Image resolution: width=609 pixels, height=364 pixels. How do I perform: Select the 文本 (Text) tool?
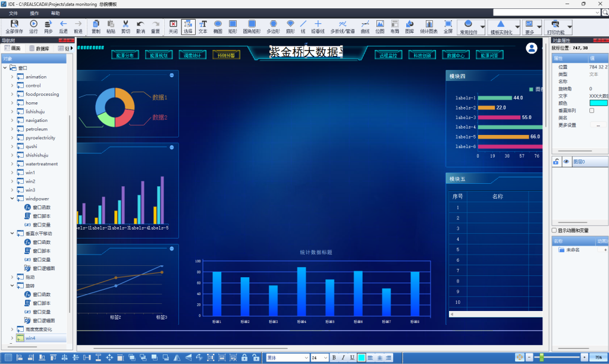click(203, 26)
